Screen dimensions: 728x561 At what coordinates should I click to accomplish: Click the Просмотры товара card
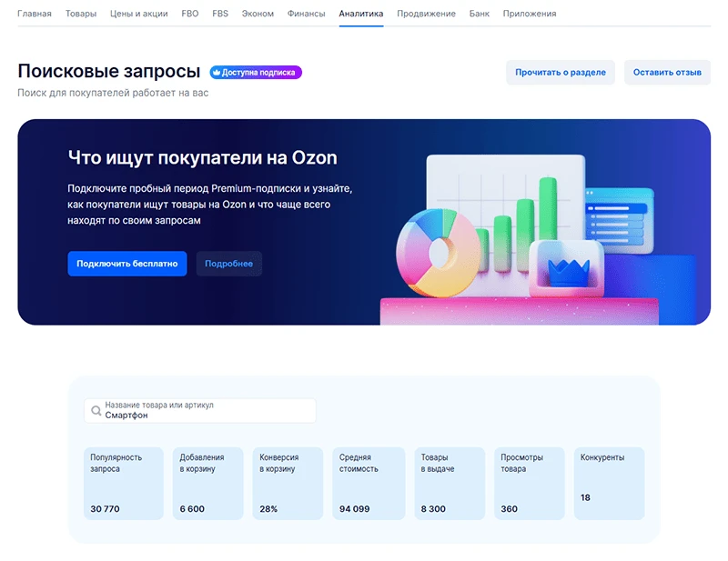coord(530,484)
